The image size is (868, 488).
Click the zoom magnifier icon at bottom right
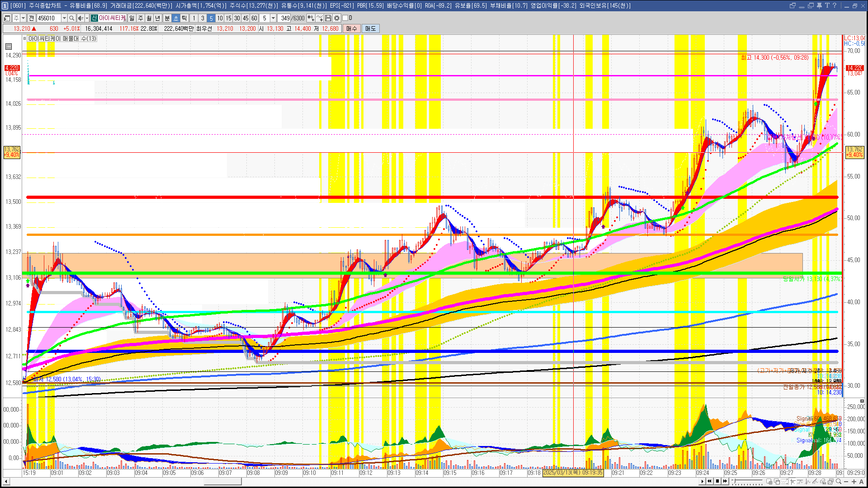tap(839, 482)
